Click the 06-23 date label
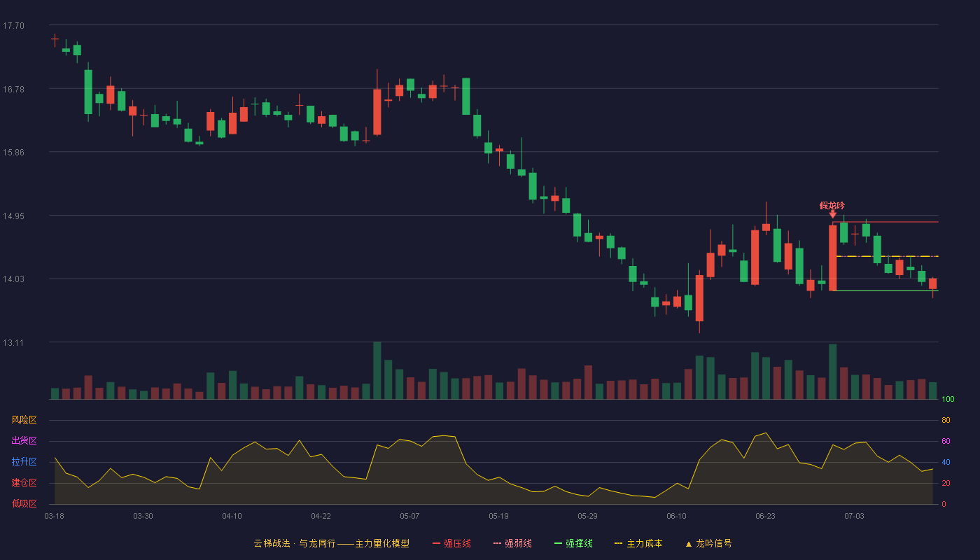 click(765, 516)
